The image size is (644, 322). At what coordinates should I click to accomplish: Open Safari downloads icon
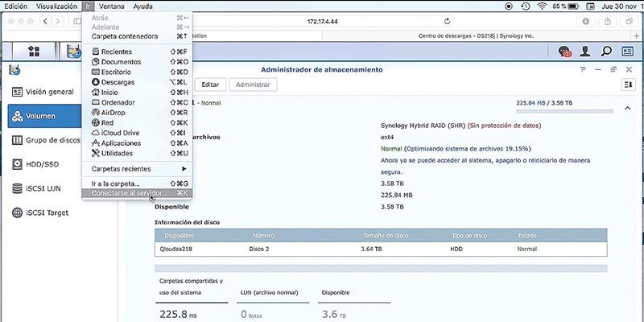tap(586, 22)
